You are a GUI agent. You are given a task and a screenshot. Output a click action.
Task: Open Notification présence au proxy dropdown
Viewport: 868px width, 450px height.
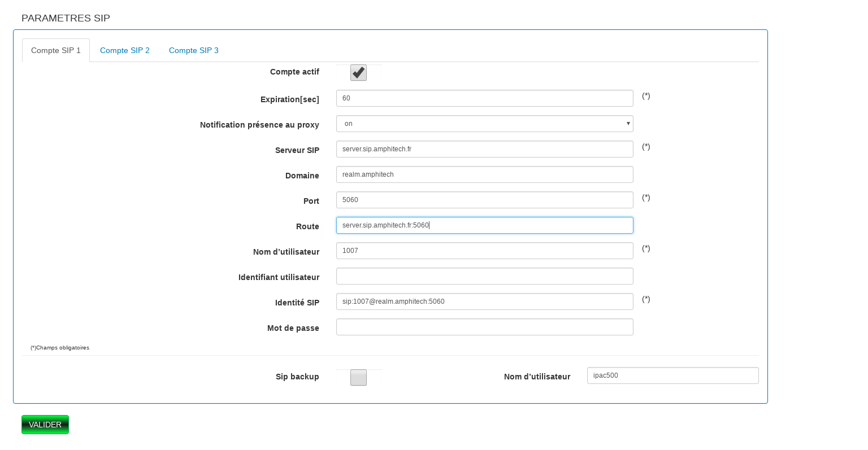[484, 124]
